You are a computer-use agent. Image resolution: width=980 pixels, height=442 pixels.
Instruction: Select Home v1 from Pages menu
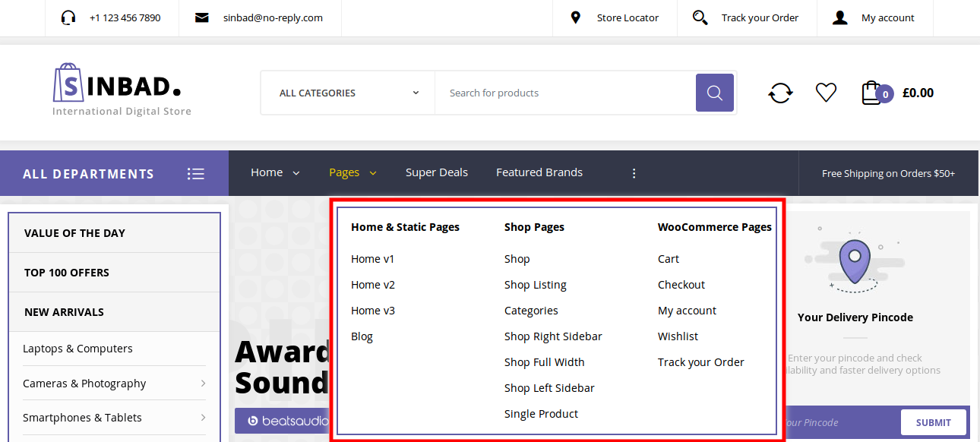pos(373,259)
